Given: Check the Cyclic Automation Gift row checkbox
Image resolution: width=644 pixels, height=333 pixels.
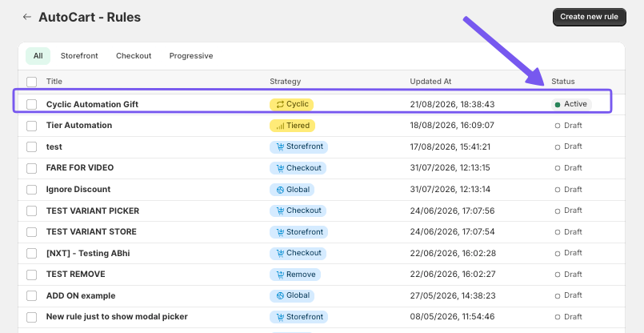Looking at the screenshot, I should [x=32, y=104].
